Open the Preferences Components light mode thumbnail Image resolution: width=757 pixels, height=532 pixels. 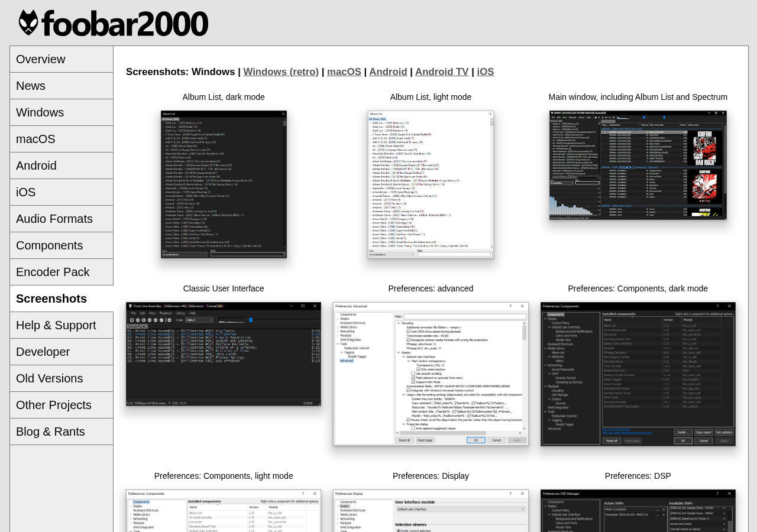pyautogui.click(x=224, y=511)
